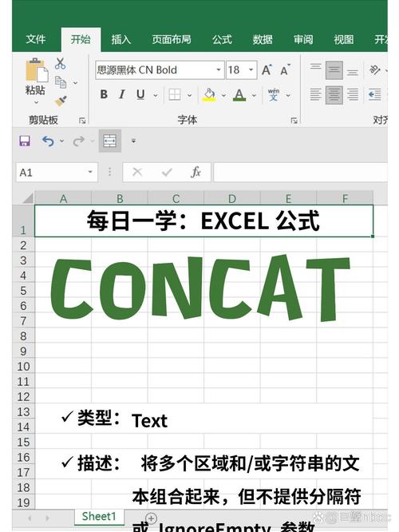The width and height of the screenshot is (399, 532).
Task: Open the borders dropdown arrow
Action: pos(189,95)
